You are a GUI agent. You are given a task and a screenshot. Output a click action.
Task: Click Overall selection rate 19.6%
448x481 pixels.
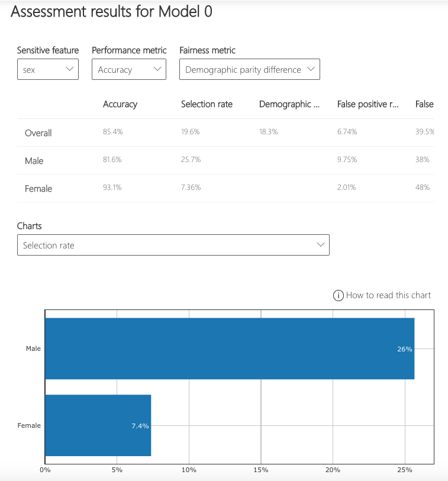tap(190, 131)
